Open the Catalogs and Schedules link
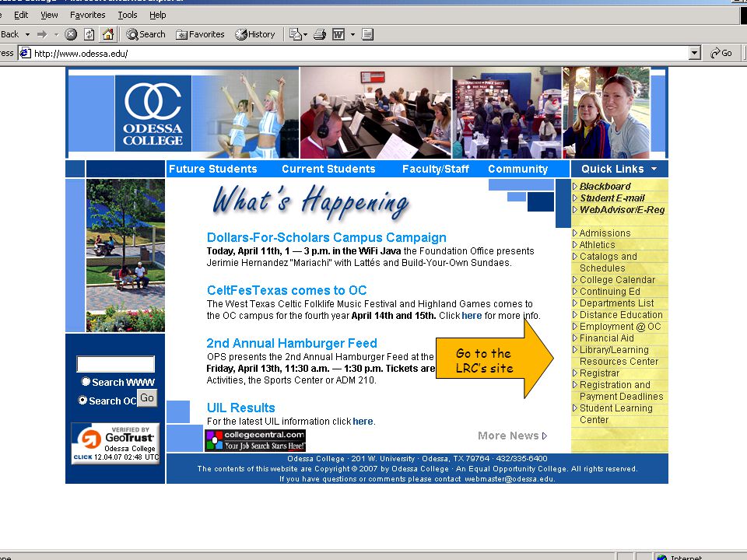The image size is (747, 560). [x=608, y=262]
